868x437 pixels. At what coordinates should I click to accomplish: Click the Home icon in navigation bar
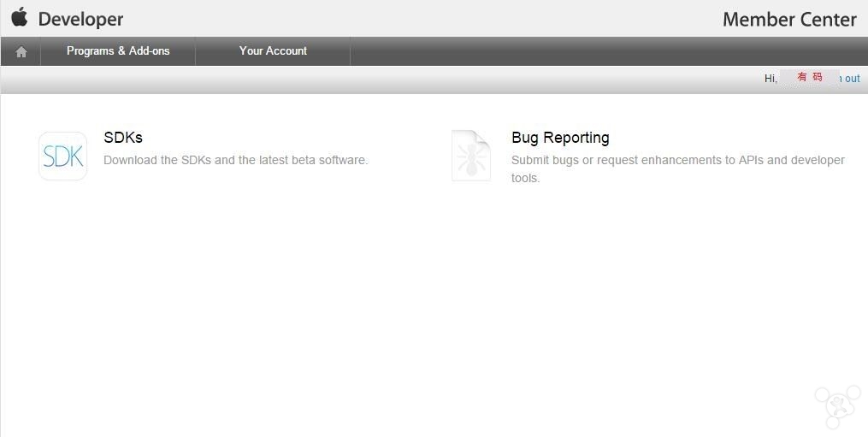21,51
